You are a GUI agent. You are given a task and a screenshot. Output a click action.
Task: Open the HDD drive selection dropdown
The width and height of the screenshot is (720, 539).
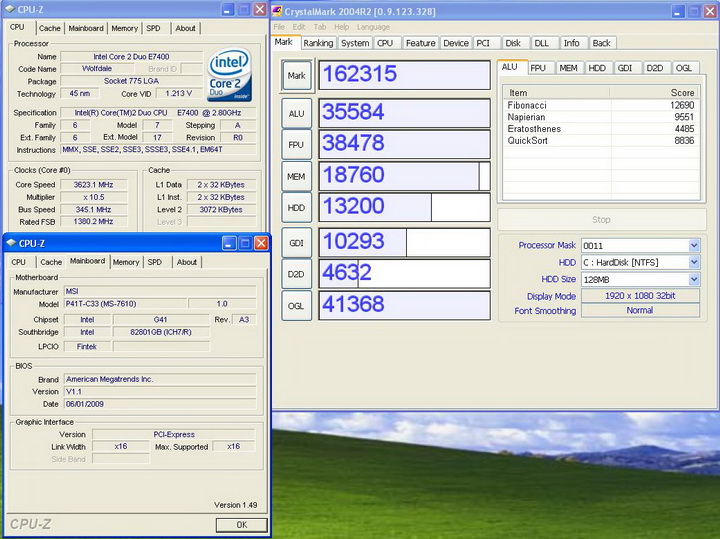coord(693,262)
